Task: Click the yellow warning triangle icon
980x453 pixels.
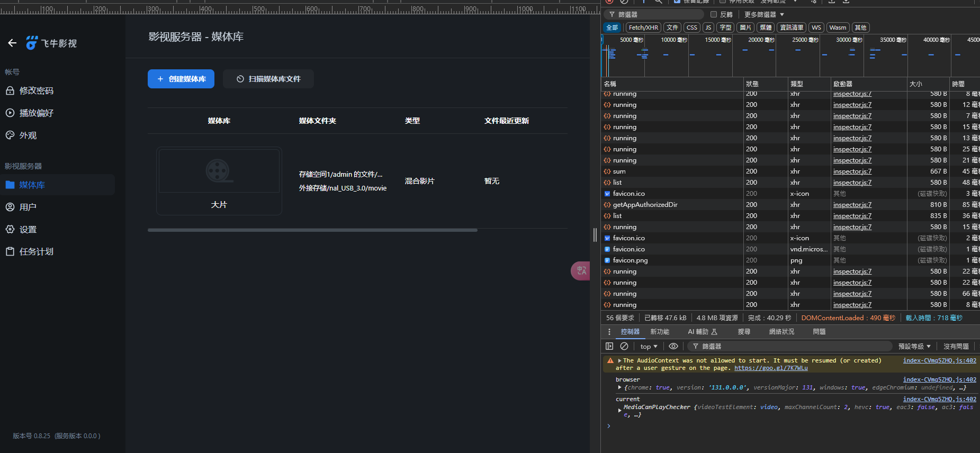Action: (x=610, y=360)
